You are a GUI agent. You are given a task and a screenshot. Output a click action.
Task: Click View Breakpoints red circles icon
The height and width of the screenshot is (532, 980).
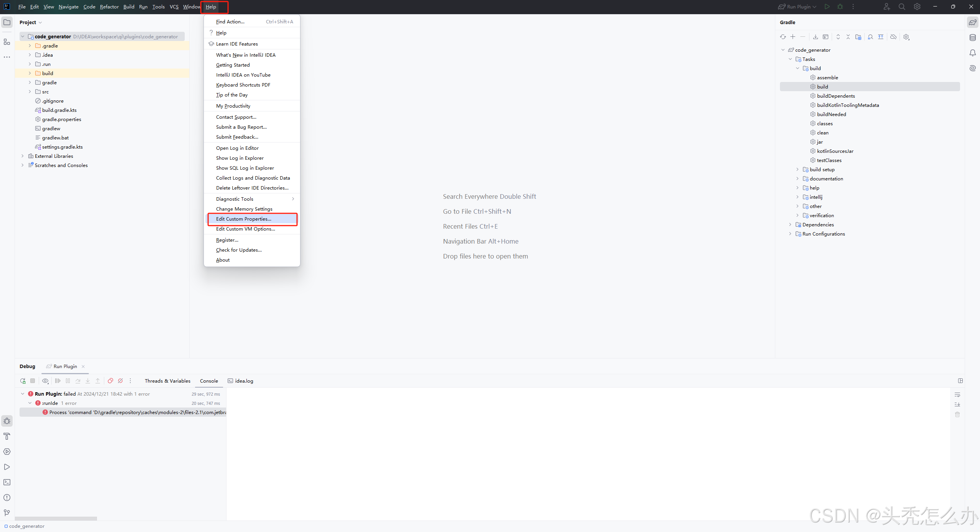pos(110,381)
